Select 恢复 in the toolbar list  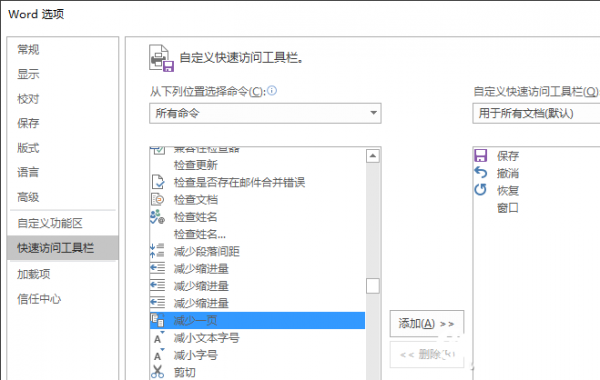point(508,191)
